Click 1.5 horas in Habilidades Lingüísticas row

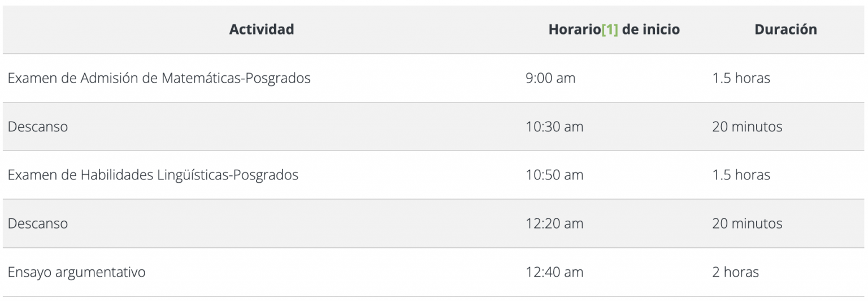click(x=741, y=175)
